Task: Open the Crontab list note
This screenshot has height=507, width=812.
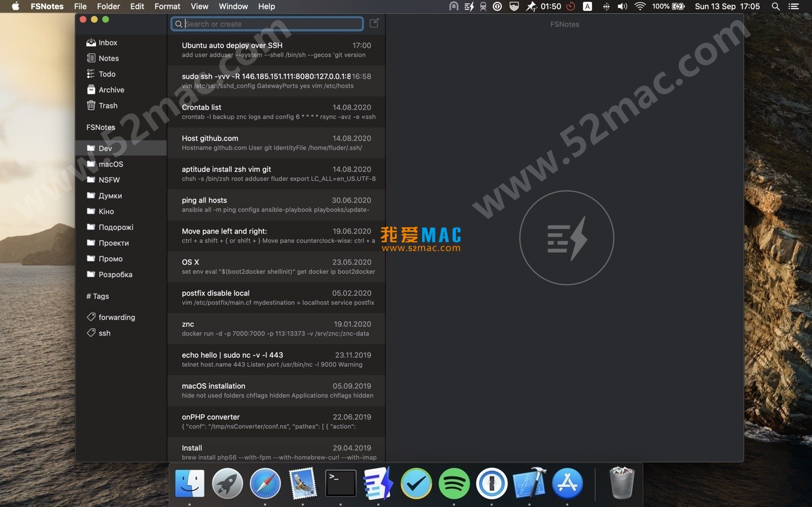Action: click(276, 111)
